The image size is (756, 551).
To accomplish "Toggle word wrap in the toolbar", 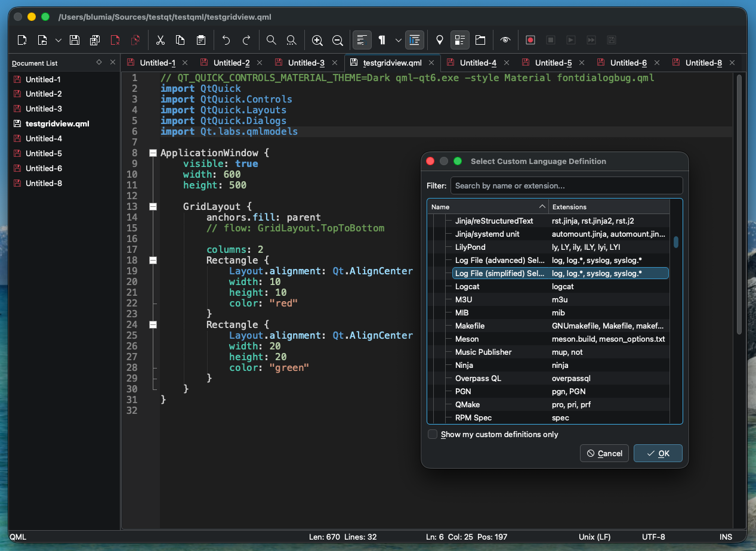I will [362, 40].
